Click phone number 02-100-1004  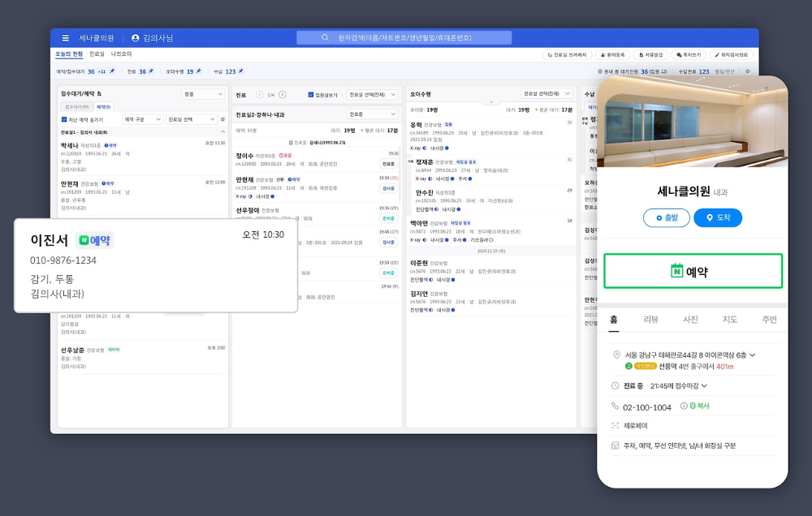(x=647, y=407)
